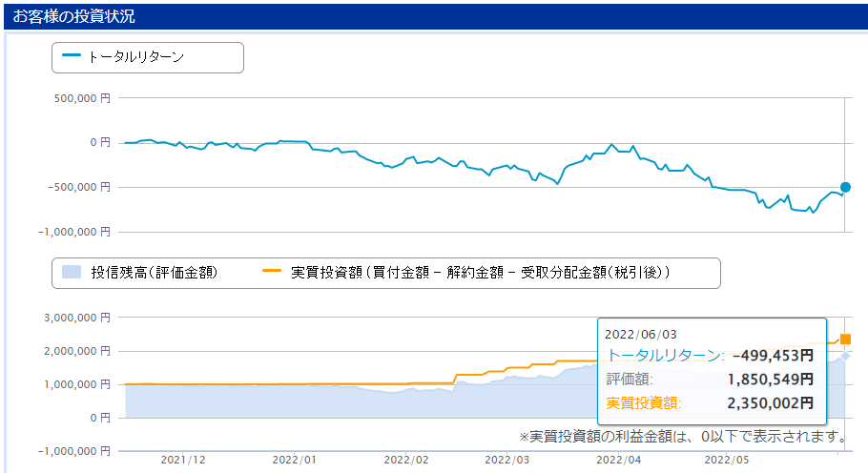Click the 3,000,000 円 y-axis label
This screenshot has width=868, height=473.
pos(77,318)
